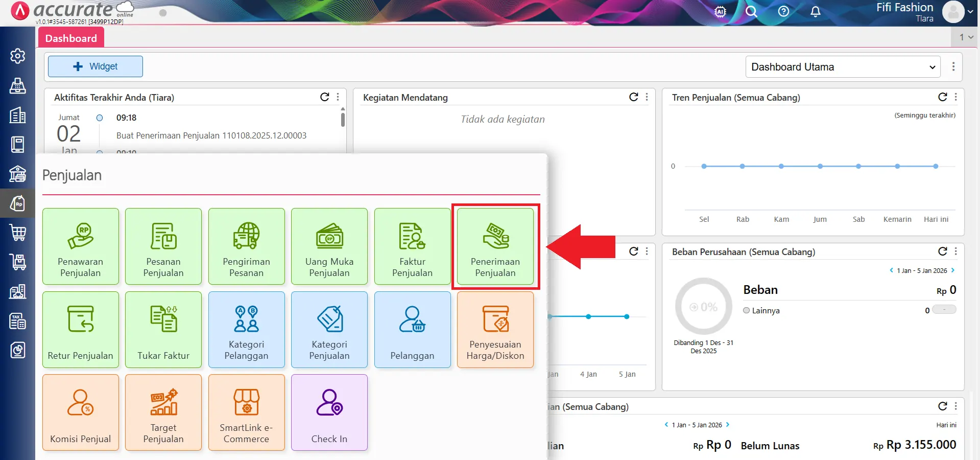Click the activity list scrollbar

[x=343, y=119]
